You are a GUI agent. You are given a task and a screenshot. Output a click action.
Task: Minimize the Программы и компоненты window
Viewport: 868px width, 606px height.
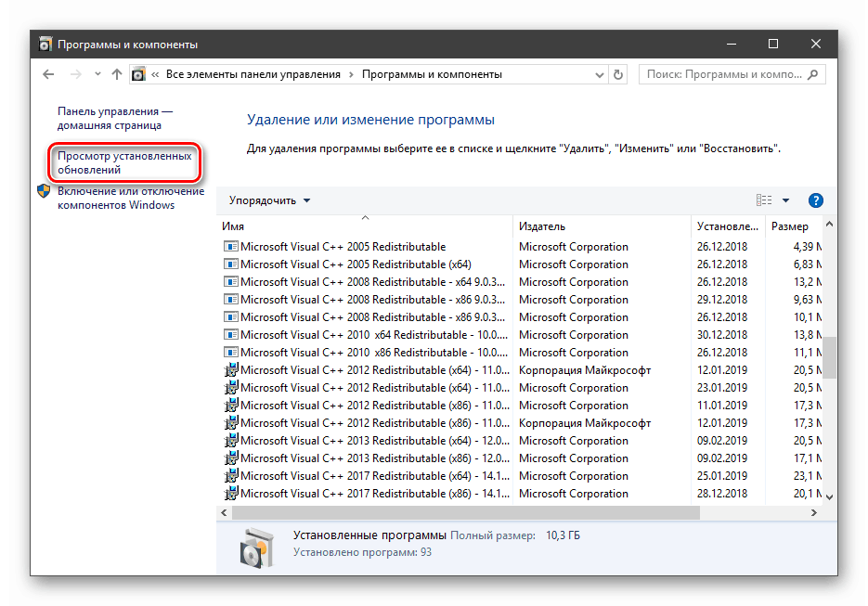[x=732, y=44]
